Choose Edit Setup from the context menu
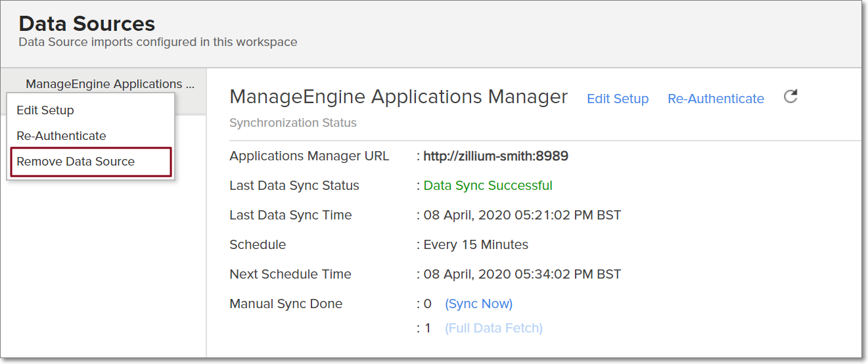The height and width of the screenshot is (364, 868). (45, 110)
